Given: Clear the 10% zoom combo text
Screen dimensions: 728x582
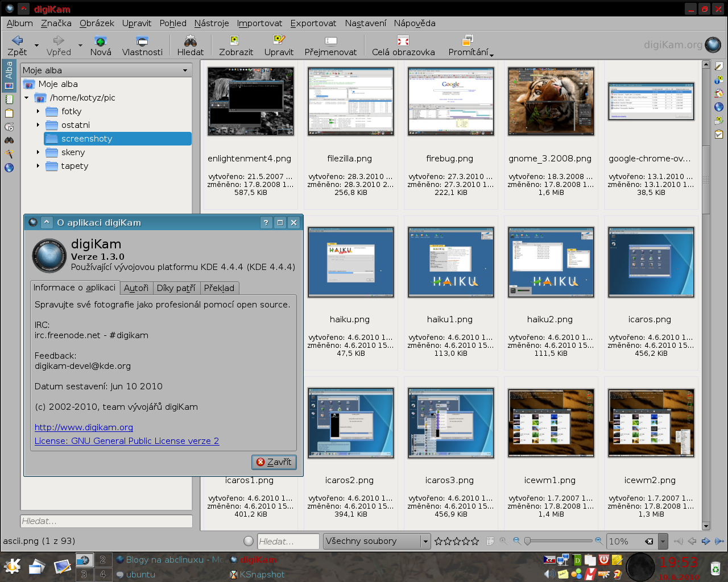Looking at the screenshot, I should tap(649, 541).
